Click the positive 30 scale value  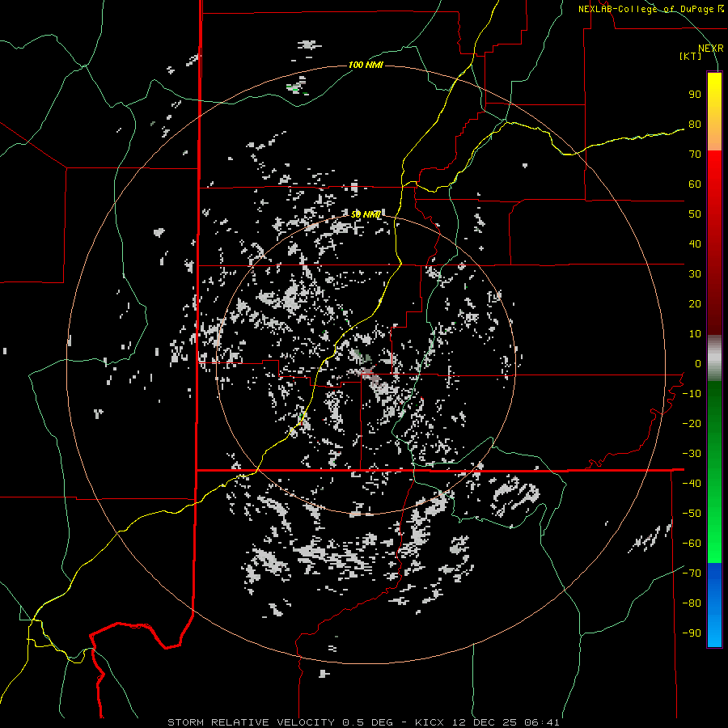click(x=695, y=274)
